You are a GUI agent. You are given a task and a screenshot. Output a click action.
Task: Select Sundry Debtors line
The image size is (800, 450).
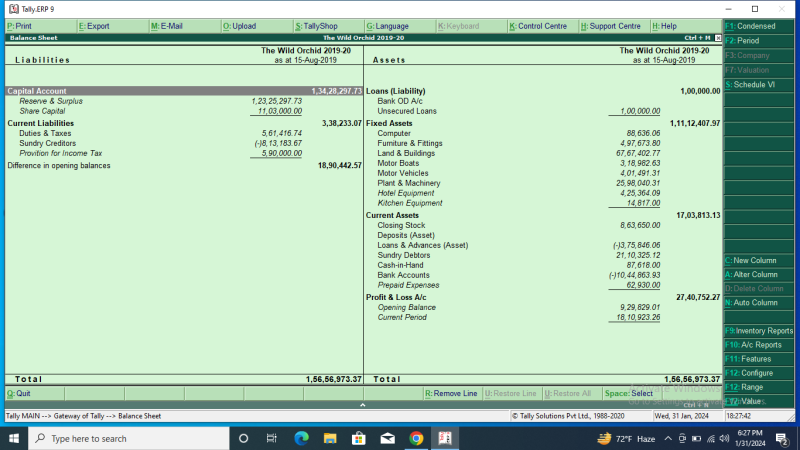[404, 255]
